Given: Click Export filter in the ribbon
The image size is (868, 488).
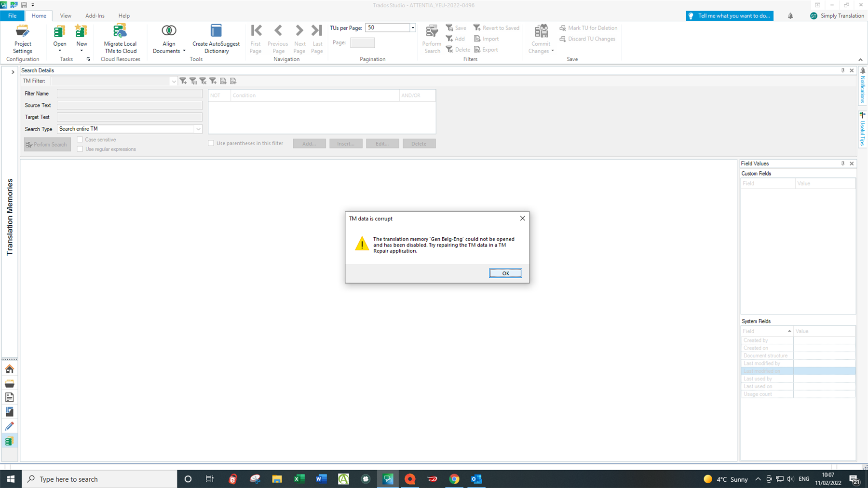Looking at the screenshot, I should pos(486,50).
